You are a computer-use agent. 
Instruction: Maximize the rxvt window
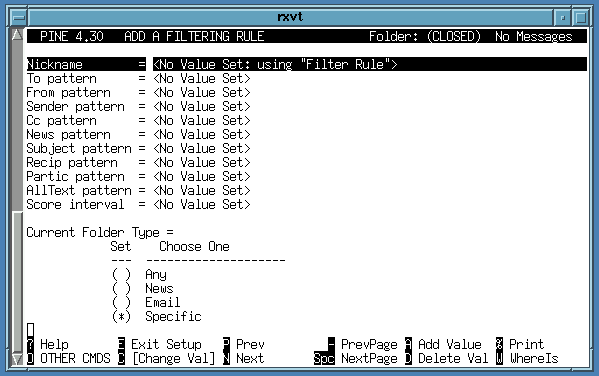(581, 17)
